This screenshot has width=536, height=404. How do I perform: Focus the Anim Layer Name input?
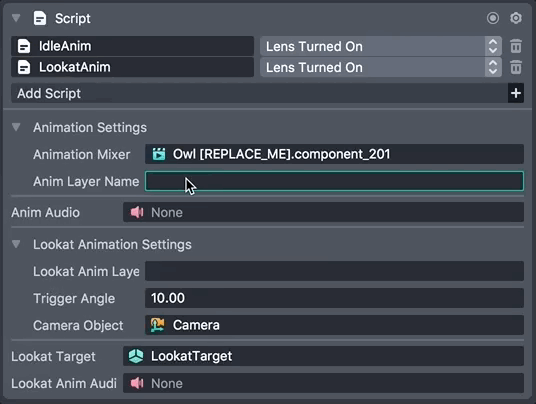coord(334,181)
